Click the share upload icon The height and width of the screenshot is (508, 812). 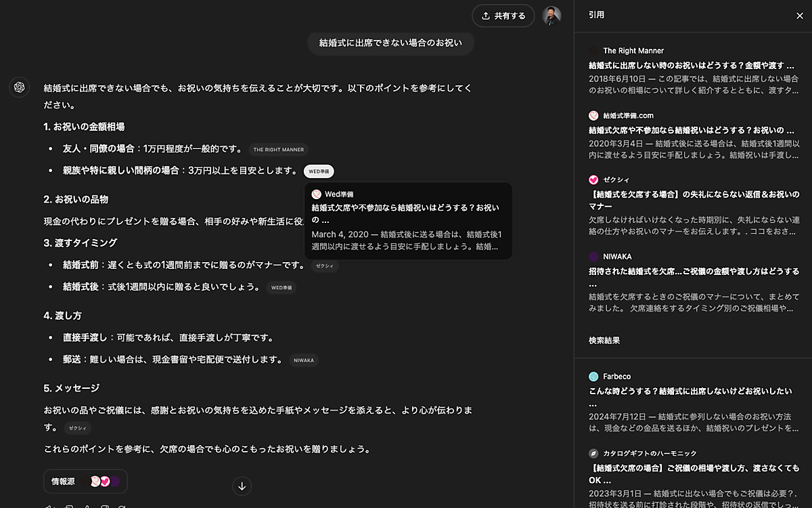[485, 16]
